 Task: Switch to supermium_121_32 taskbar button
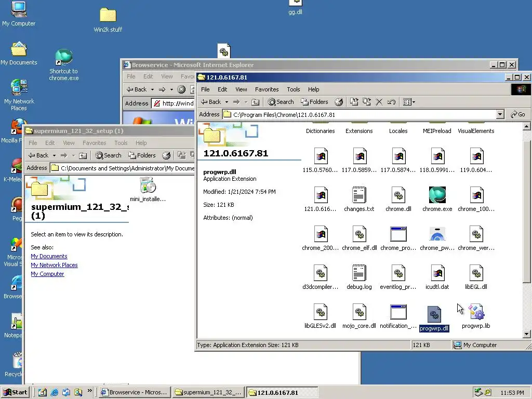(208, 392)
